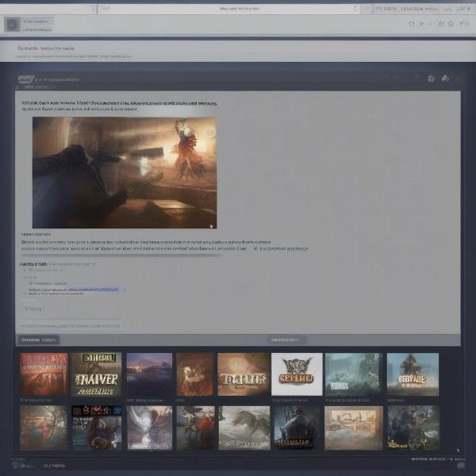Open the dark thumbnail with red pixel lettering on top

tap(97, 428)
